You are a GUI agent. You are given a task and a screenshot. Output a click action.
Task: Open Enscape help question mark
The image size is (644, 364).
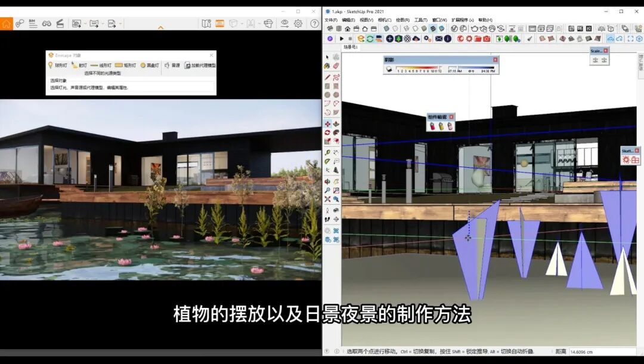314,23
